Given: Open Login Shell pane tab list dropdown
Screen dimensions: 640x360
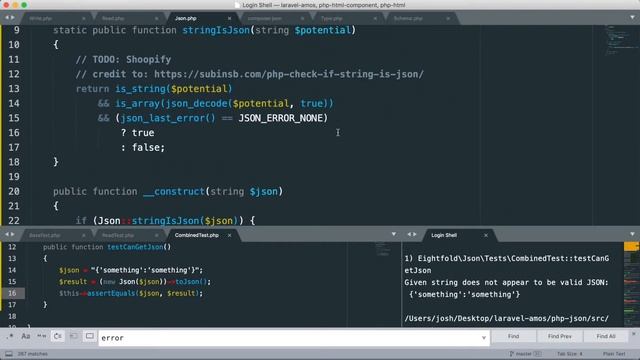Looking at the screenshot, I should tap(632, 234).
